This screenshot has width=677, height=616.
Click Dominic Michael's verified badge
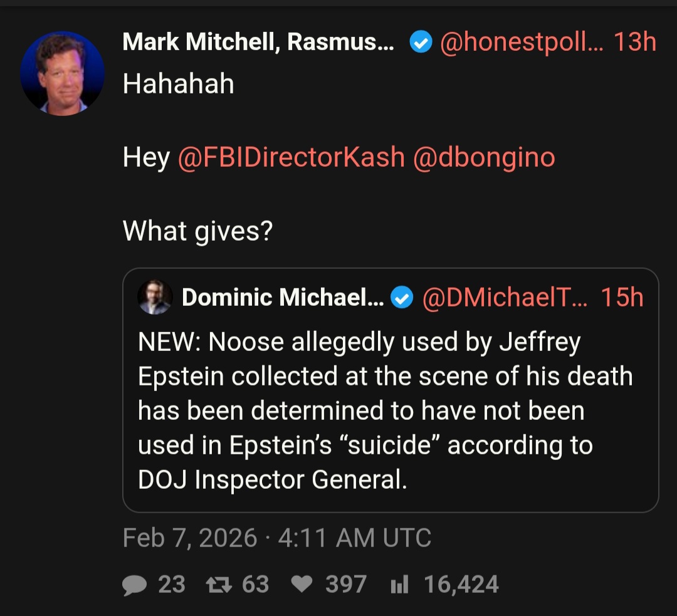tap(402, 298)
